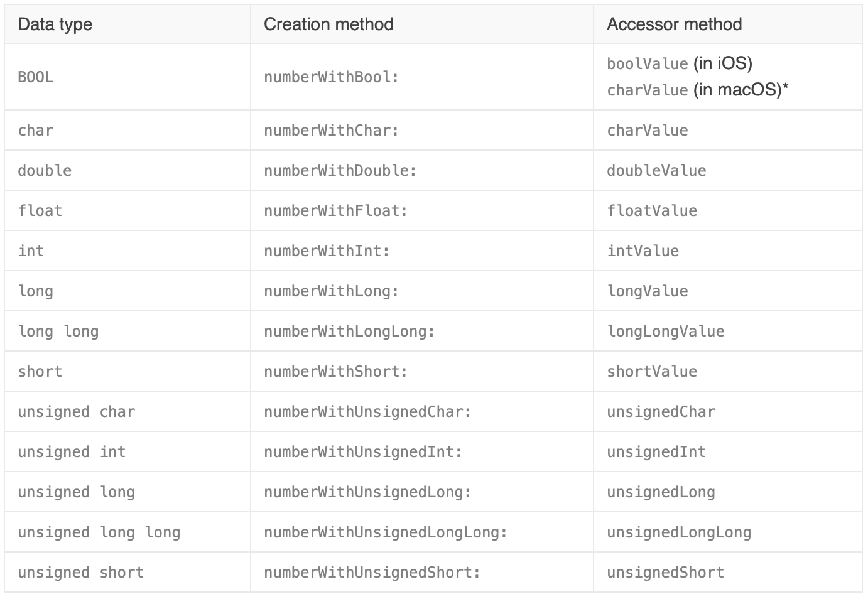Select the numberWithChar: method cell
This screenshot has height=604, width=868.
pos(331,131)
